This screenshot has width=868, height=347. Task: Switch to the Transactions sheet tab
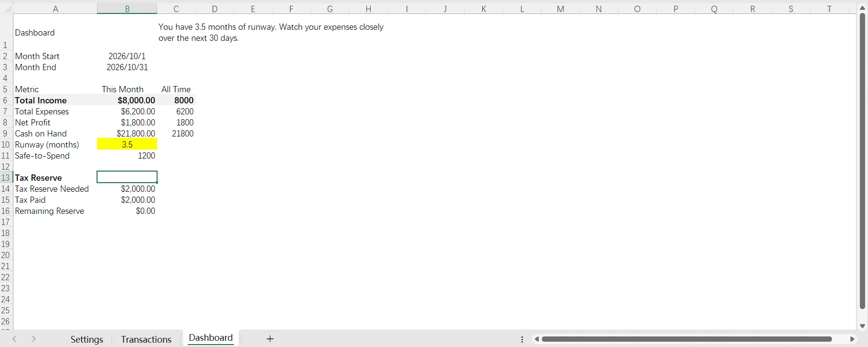tap(146, 339)
